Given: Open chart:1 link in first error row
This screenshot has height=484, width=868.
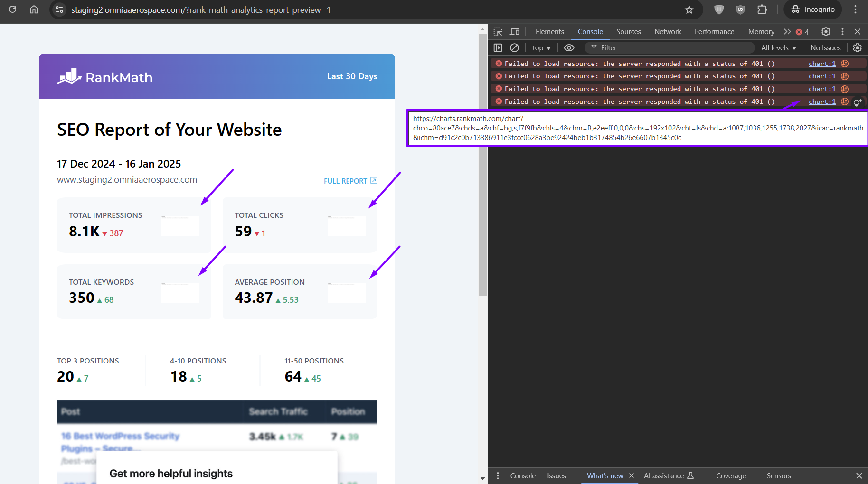Looking at the screenshot, I should [x=822, y=64].
